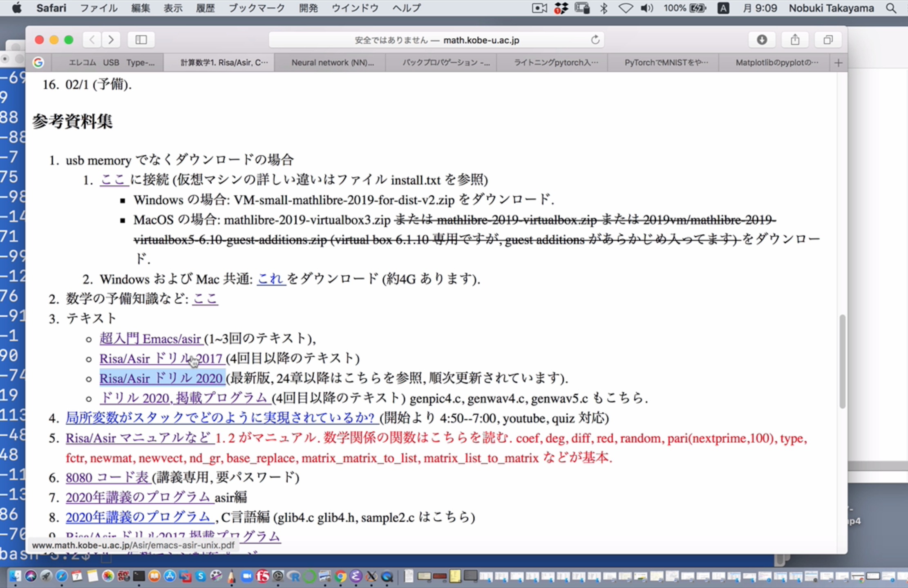This screenshot has width=908, height=588.
Task: Open Emacs purple icon in the Dock
Action: [x=356, y=576]
